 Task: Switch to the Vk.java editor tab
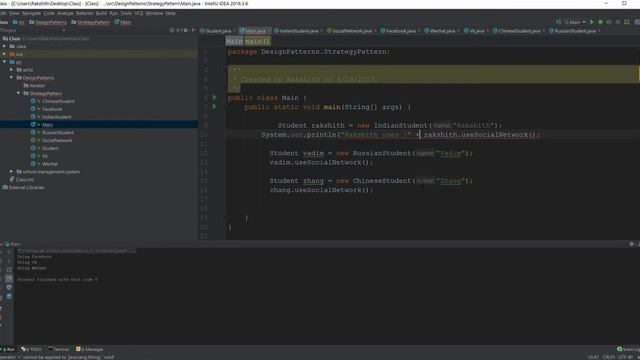(x=476, y=31)
